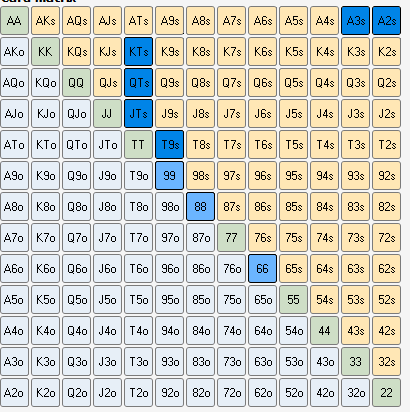Select the AKo offsuit cell

click(14, 52)
